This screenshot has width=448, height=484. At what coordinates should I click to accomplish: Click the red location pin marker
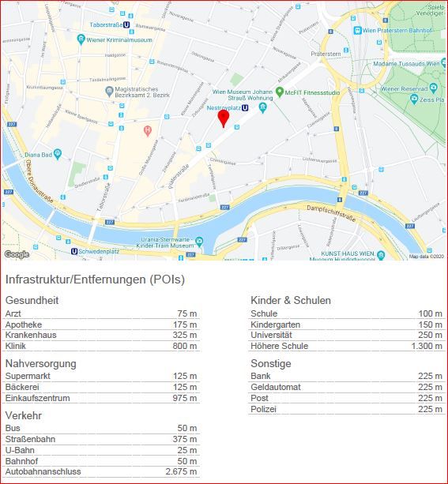coord(224,118)
